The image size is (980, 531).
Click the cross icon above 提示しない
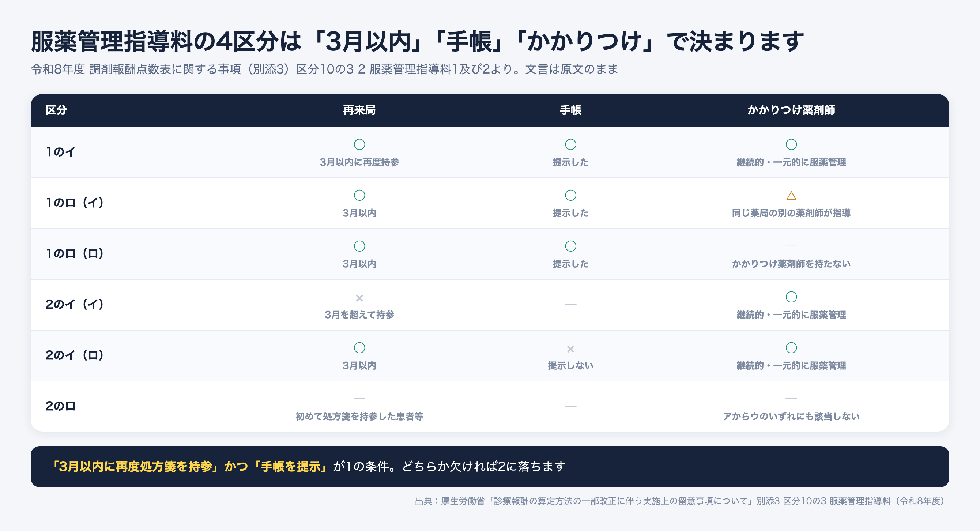point(570,349)
